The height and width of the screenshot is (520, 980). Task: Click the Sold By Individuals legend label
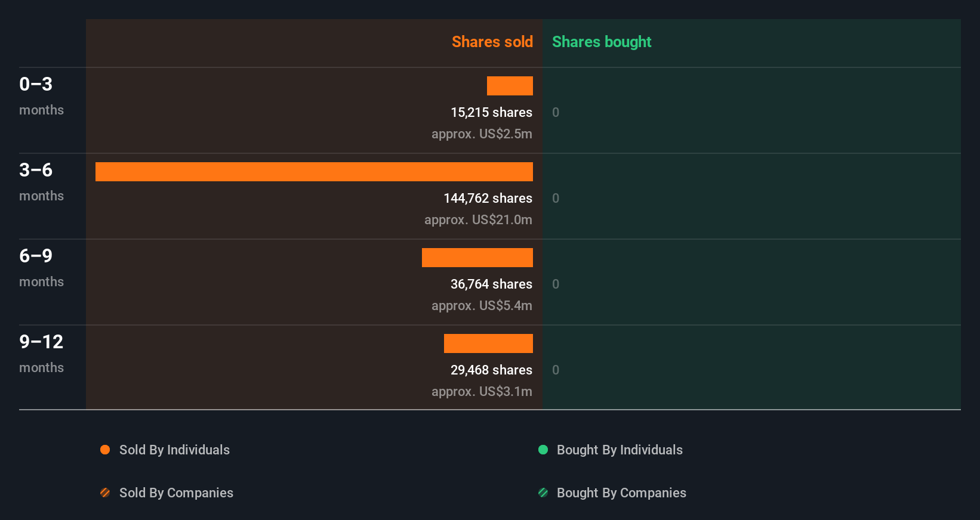[x=174, y=450]
